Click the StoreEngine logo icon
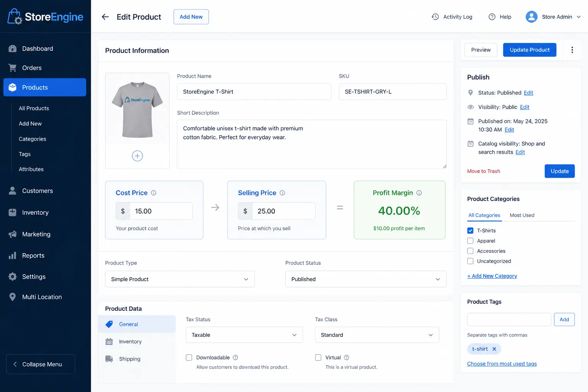Screen dimensions: 588x392 [15, 16]
